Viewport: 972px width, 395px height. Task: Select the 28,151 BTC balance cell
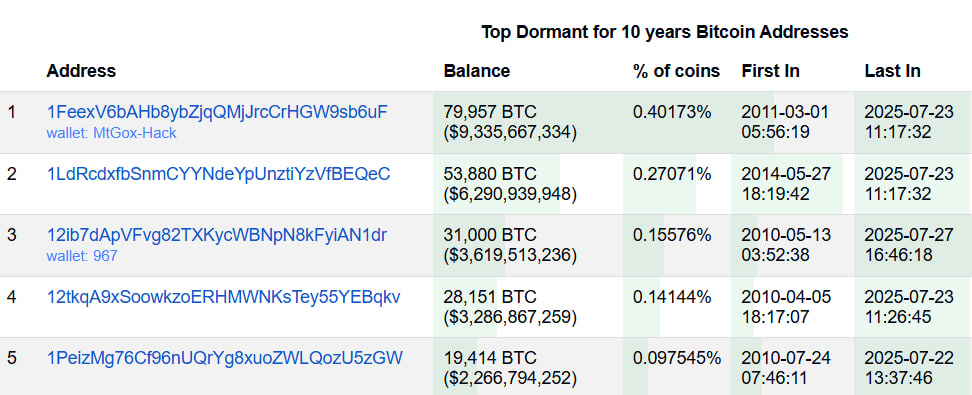tap(490, 297)
